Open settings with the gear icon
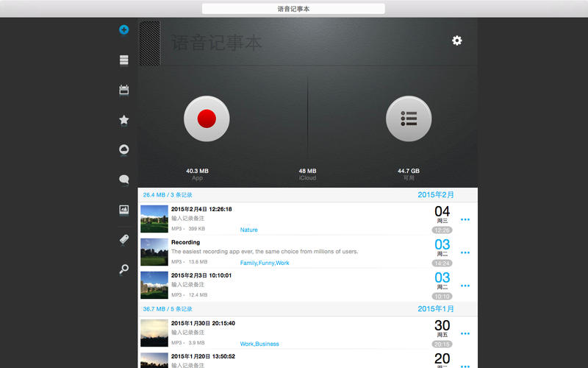The width and height of the screenshot is (588, 368). tap(456, 40)
